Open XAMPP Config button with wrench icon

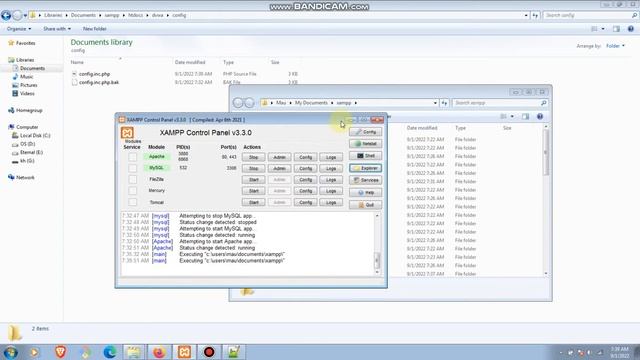[366, 132]
